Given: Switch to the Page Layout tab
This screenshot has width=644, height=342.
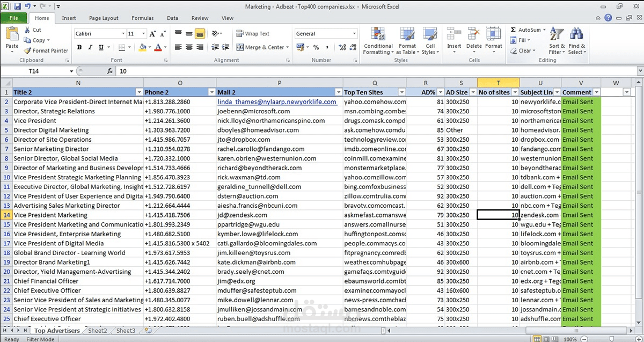Looking at the screenshot, I should [x=104, y=18].
